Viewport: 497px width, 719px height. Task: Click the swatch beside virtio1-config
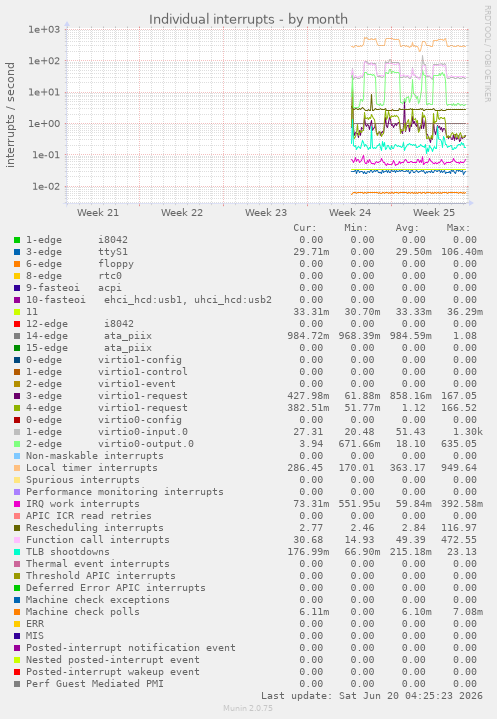[x=17, y=360]
